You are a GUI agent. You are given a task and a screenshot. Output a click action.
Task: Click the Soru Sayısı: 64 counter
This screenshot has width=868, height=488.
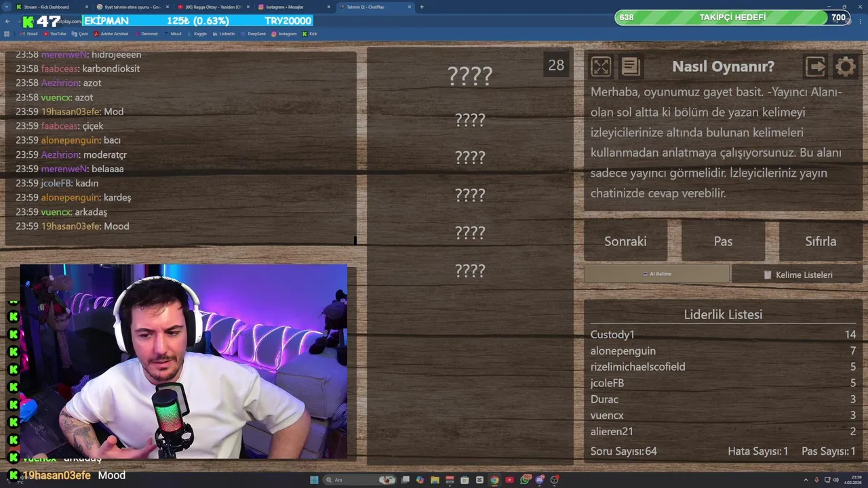pos(623,451)
